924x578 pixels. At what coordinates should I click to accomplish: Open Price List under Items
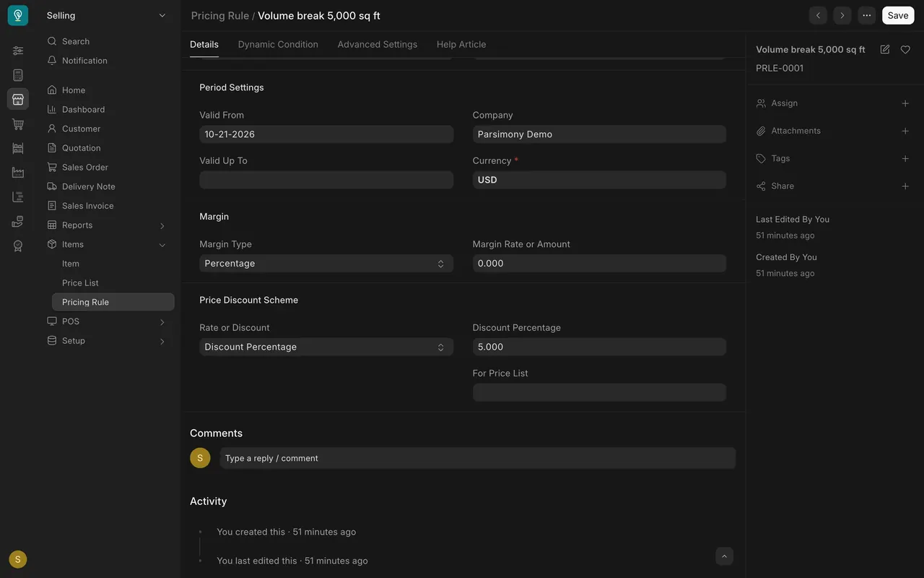[80, 283]
